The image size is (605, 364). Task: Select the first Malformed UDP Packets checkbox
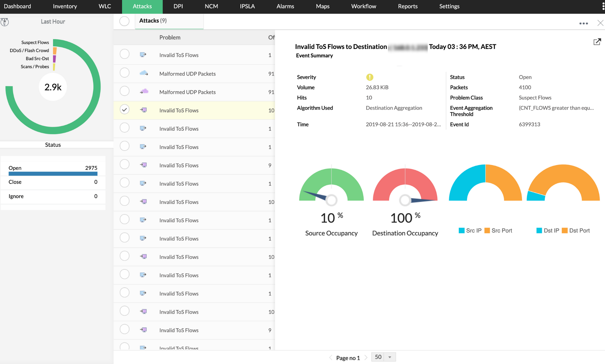click(x=124, y=73)
